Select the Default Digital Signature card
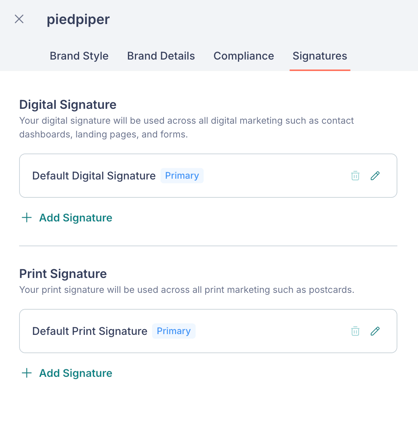Image resolution: width=418 pixels, height=433 pixels. [x=208, y=176]
